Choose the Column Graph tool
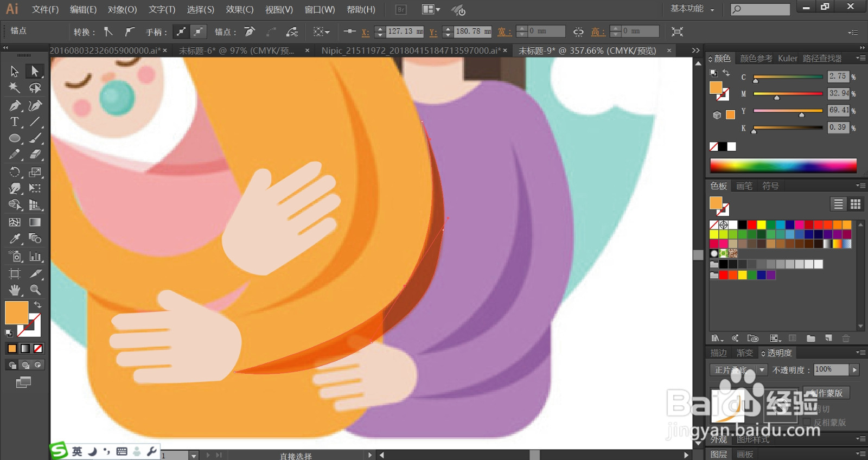Viewport: 868px width, 460px height. [x=35, y=256]
